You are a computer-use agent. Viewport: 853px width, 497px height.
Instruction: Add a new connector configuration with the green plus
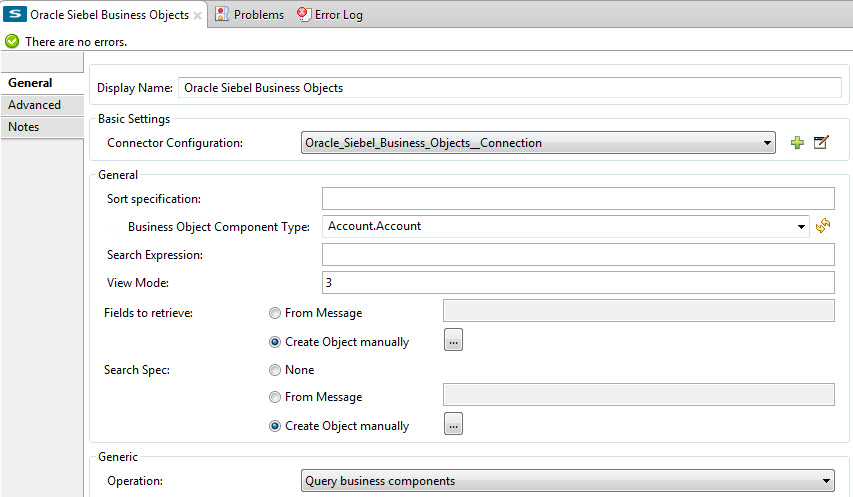tap(797, 143)
